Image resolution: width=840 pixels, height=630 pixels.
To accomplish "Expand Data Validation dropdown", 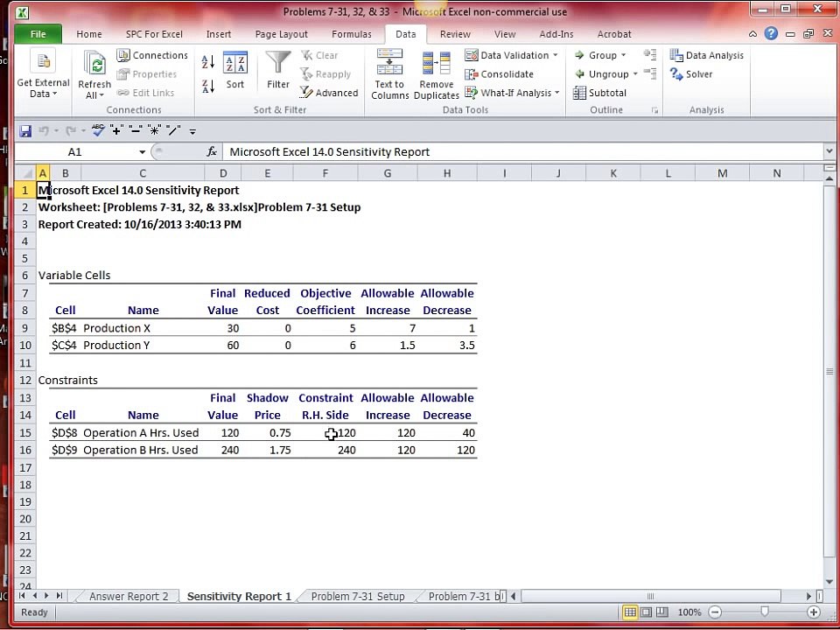I will [556, 55].
